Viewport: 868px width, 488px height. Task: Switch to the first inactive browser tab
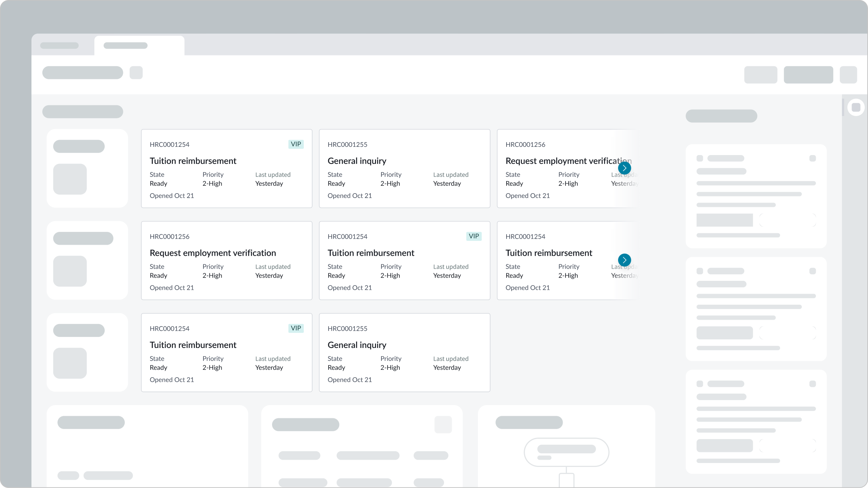pyautogui.click(x=59, y=45)
